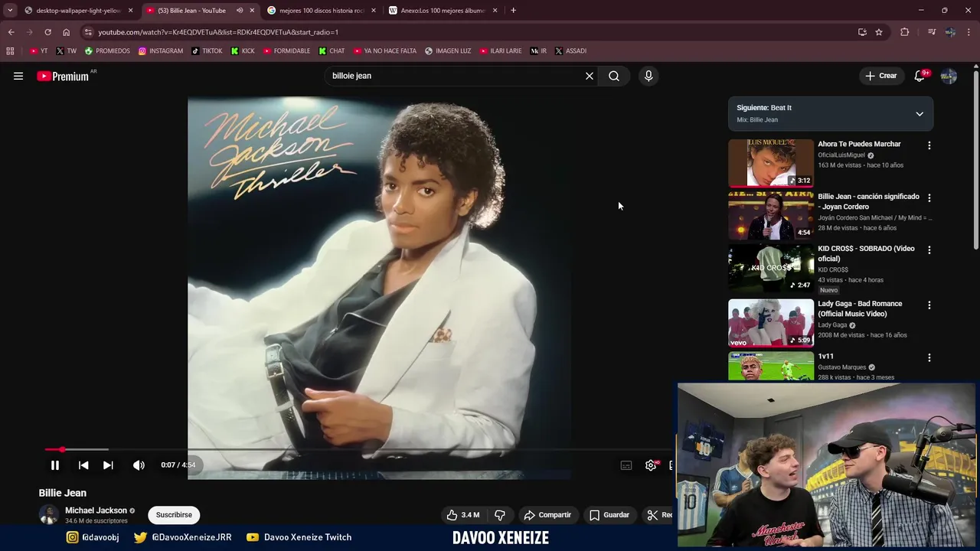Image resolution: width=980 pixels, height=551 pixels.
Task: Open the browser three-dot menu
Action: coord(969,32)
